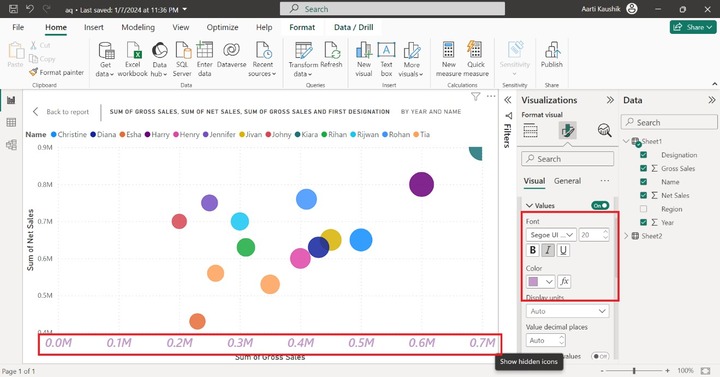Click the Save icon in title bar
The width and height of the screenshot is (720, 377).
tap(13, 9)
